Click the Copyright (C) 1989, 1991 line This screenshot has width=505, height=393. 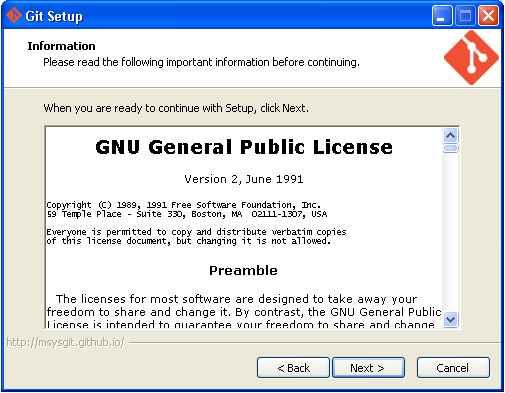pos(184,205)
